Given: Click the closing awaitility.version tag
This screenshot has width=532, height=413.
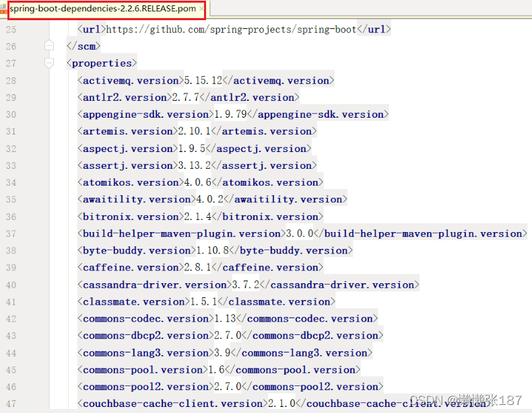Looking at the screenshot, I should pos(286,199).
